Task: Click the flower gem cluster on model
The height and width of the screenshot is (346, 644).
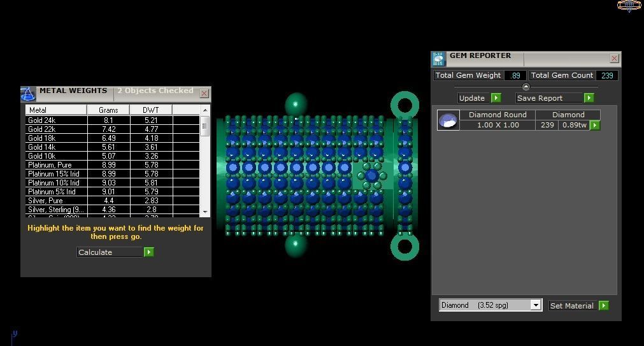Action: click(x=372, y=176)
